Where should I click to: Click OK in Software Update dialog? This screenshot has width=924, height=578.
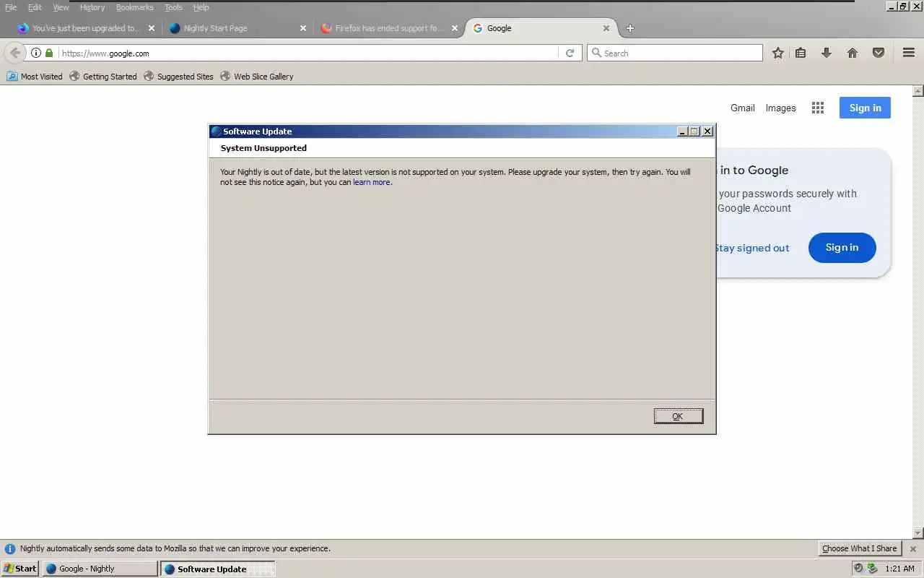[678, 416]
